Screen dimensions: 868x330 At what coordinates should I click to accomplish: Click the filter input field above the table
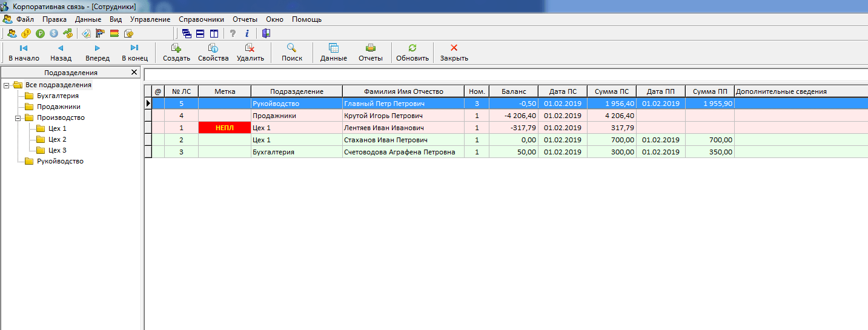click(505, 74)
